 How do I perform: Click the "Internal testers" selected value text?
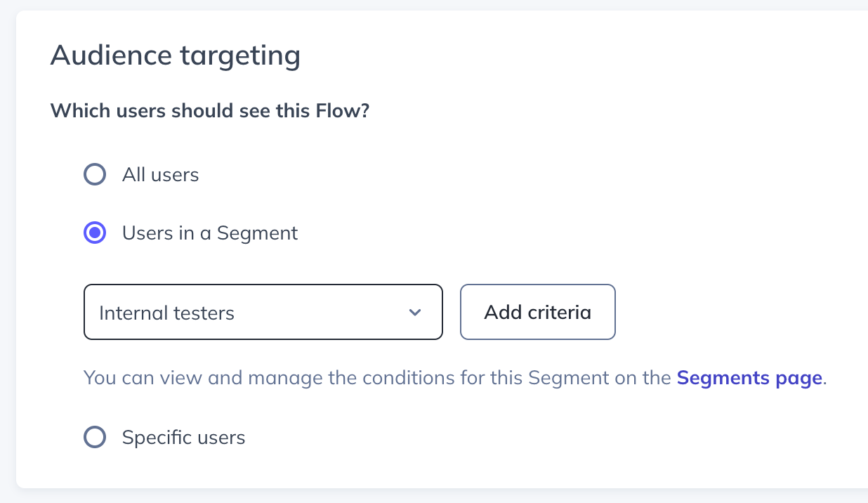166,313
